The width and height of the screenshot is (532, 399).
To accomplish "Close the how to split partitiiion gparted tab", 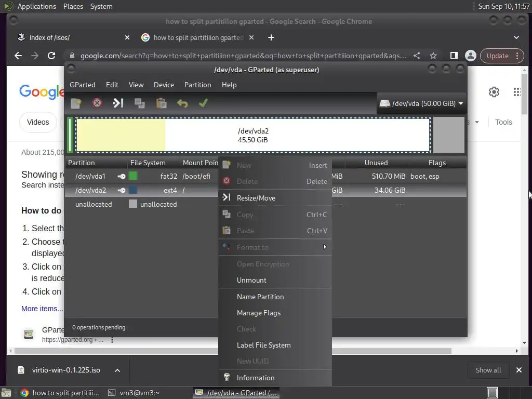I will point(251,37).
